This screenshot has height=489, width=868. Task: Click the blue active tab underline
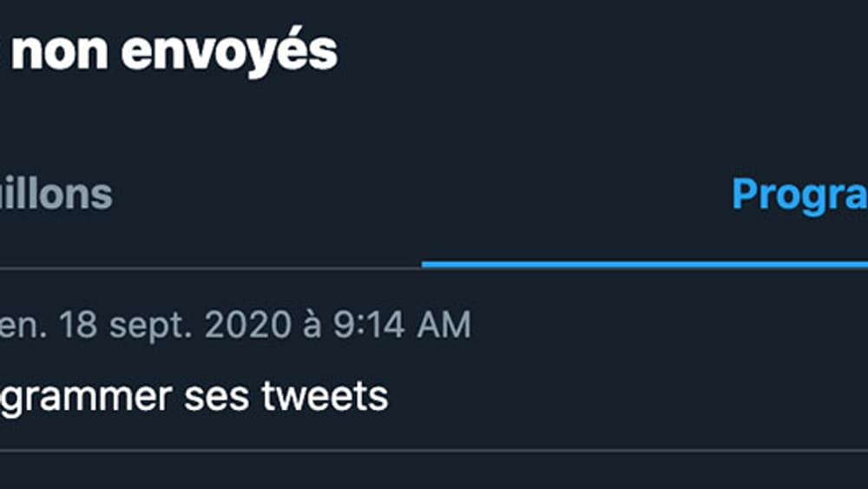click(x=644, y=264)
